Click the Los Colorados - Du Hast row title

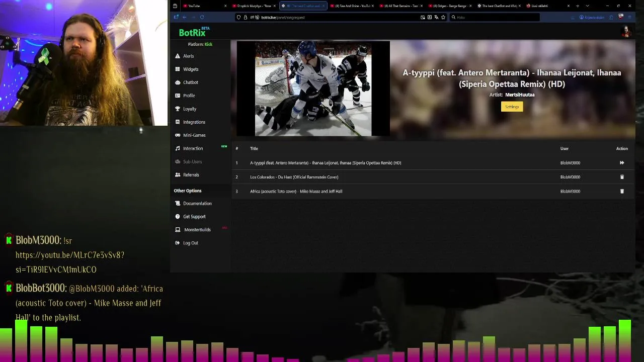(294, 177)
